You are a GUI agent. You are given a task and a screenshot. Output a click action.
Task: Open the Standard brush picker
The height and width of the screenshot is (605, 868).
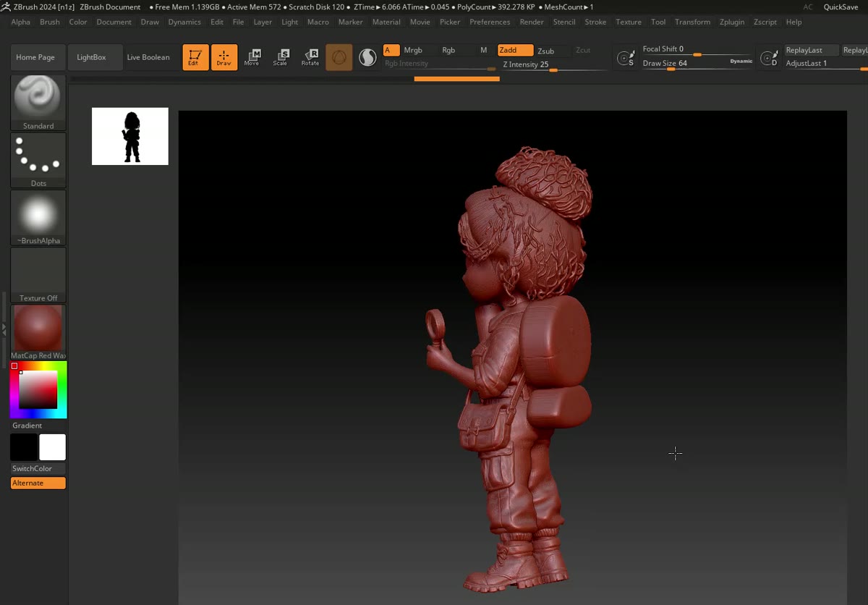pos(38,103)
